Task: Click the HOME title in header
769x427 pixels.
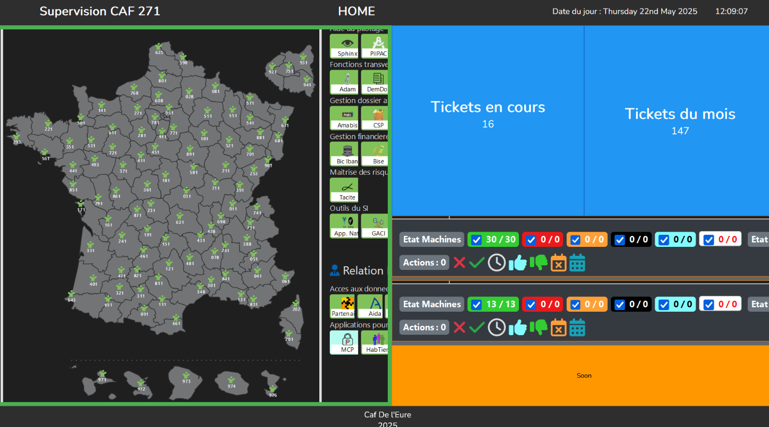Action: pos(356,11)
